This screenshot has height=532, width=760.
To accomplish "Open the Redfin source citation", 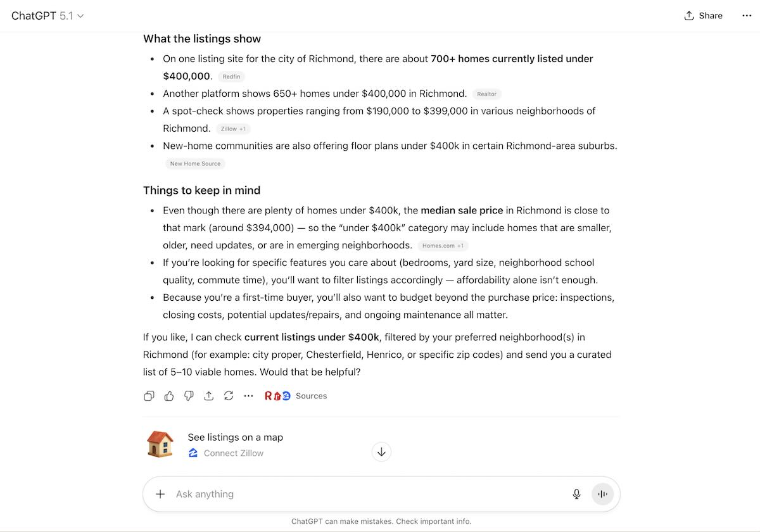I will [231, 76].
